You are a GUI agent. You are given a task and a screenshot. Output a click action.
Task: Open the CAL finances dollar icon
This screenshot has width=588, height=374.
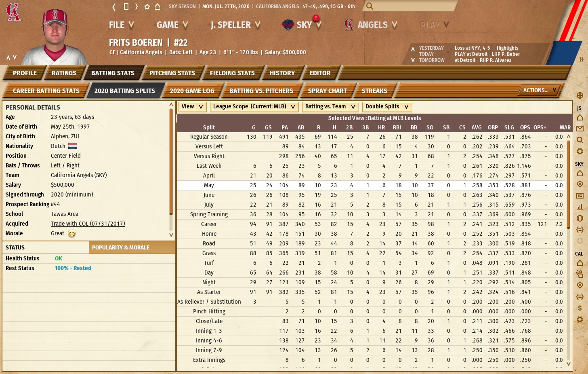(x=580, y=308)
